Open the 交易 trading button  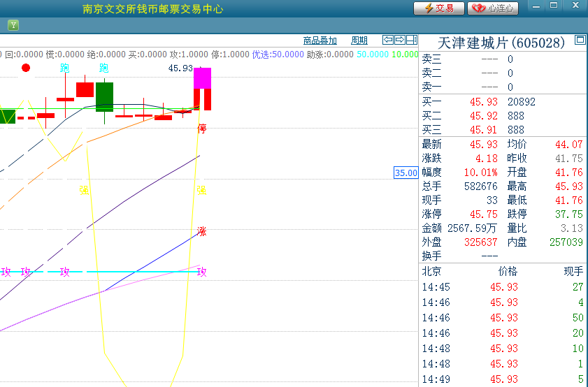coord(439,8)
